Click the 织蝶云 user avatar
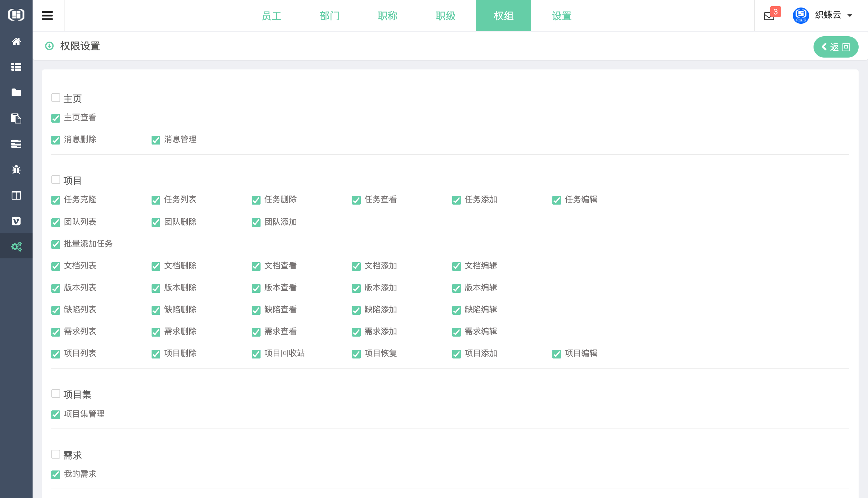The image size is (868, 498). tap(801, 16)
